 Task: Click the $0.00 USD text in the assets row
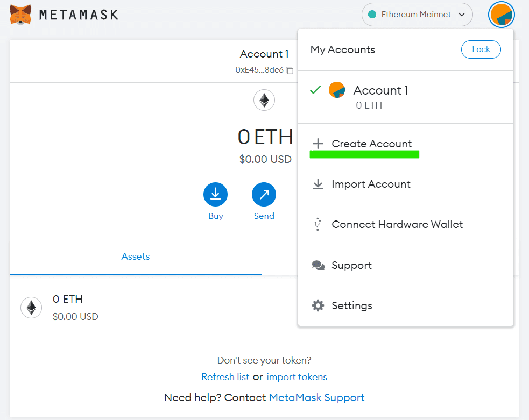pyautogui.click(x=75, y=317)
